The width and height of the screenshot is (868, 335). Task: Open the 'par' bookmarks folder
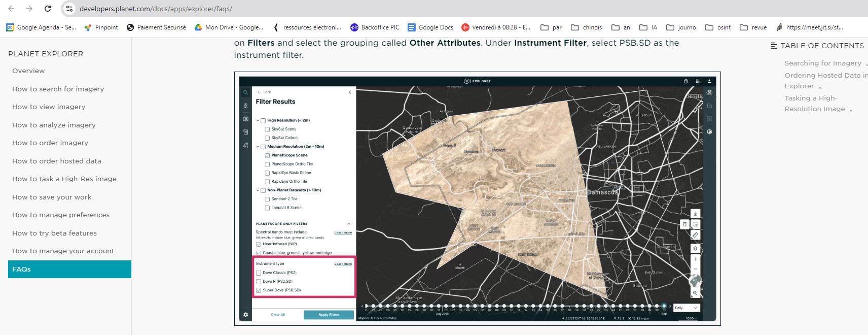point(551,27)
